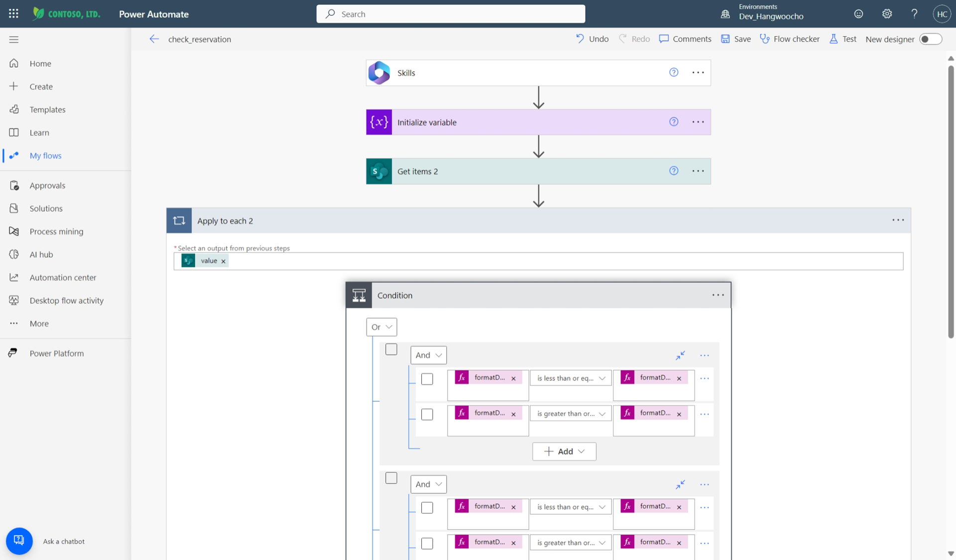Viewport: 956px width, 560px height.
Task: Remove the 'value' token from output field
Action: click(223, 261)
